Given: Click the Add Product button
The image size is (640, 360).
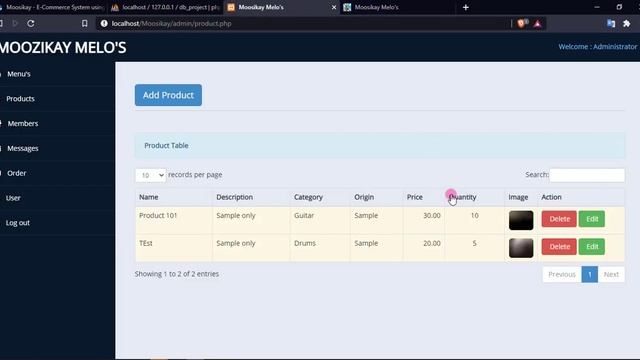Looking at the screenshot, I should pos(168,95).
